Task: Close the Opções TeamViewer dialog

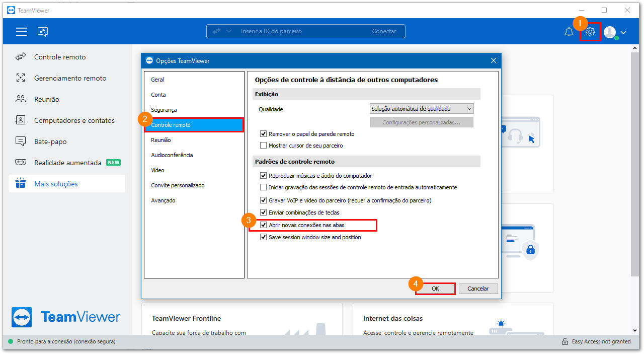Action: coord(493,61)
